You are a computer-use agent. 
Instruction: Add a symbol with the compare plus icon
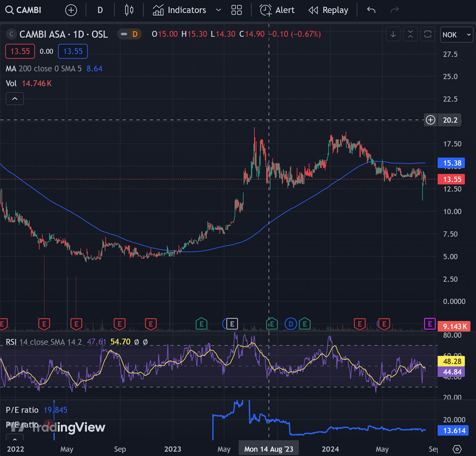tap(71, 10)
